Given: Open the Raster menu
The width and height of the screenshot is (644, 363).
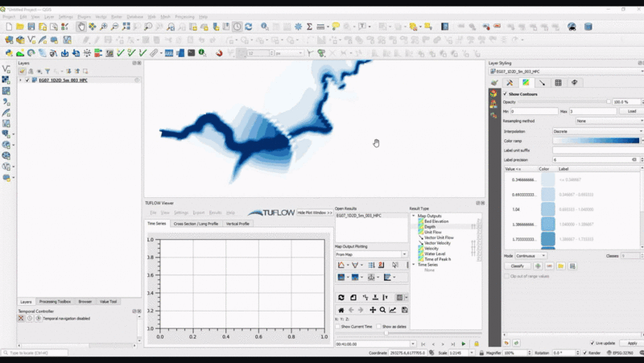Looking at the screenshot, I should tap(117, 16).
